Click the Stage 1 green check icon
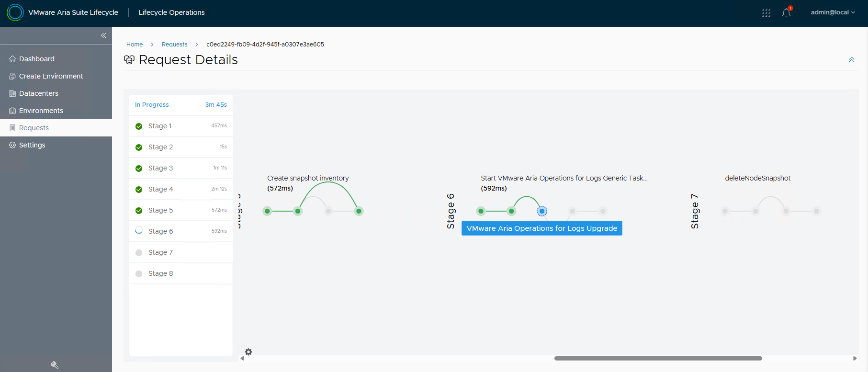868x372 pixels. click(139, 126)
